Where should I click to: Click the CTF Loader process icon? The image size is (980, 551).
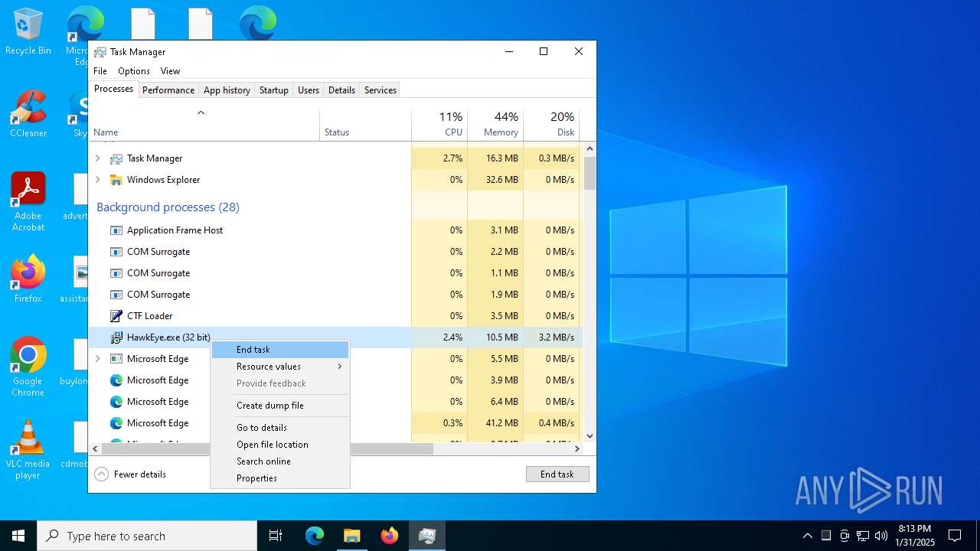(x=116, y=316)
